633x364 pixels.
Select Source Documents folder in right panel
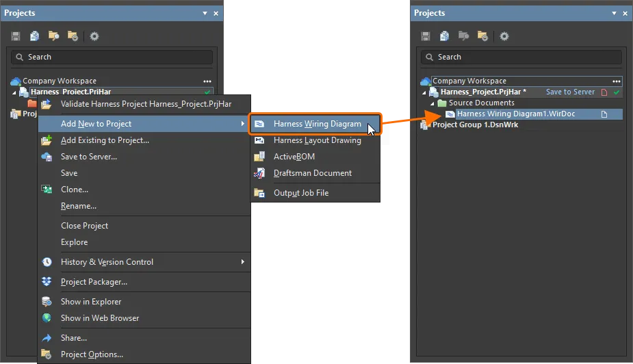pos(482,103)
